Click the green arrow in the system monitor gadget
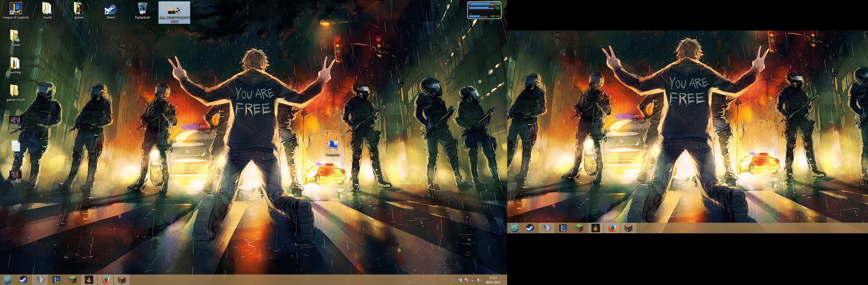This screenshot has width=868, height=285. (472, 14)
